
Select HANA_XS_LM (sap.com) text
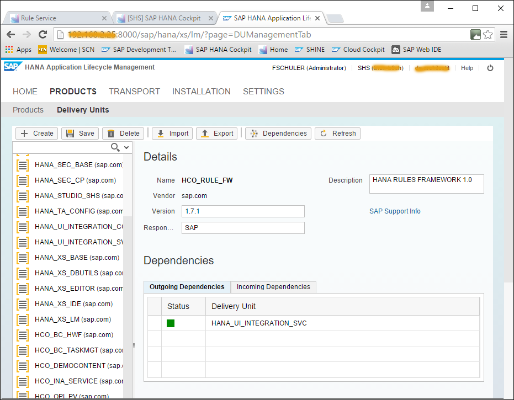coord(73,319)
